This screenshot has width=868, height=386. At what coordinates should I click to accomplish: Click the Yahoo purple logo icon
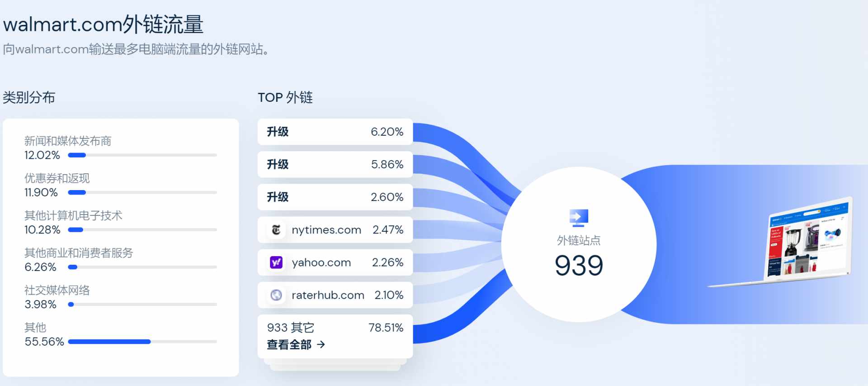click(x=276, y=262)
